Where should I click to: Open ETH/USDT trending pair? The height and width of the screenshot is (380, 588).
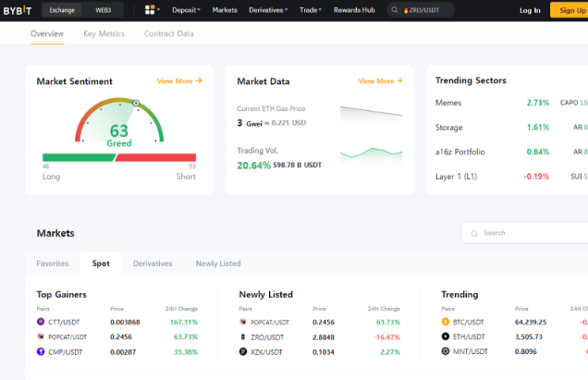pyautogui.click(x=469, y=337)
